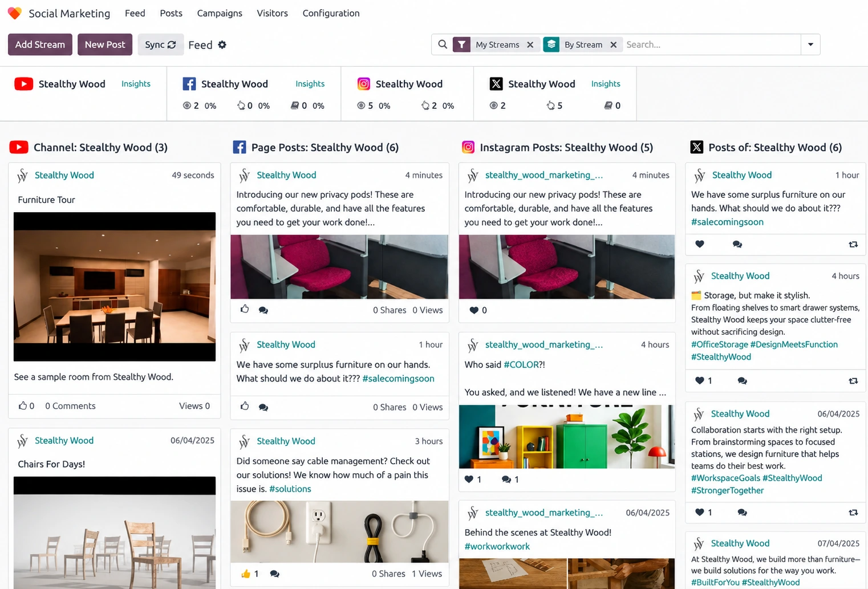The height and width of the screenshot is (589, 868).
Task: Click YouTube icon beside Channel: Stealthy Wood heading
Action: [x=19, y=147]
